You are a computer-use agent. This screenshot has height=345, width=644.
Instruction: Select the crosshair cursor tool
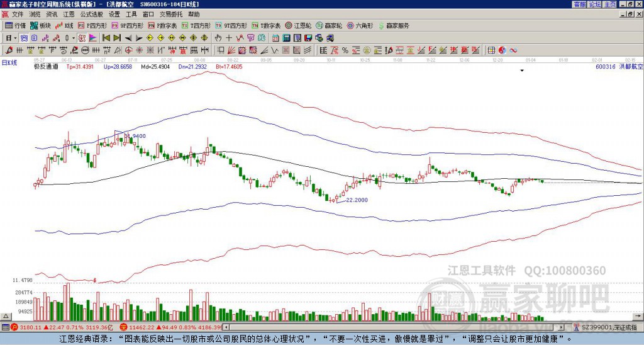pyautogui.click(x=229, y=38)
